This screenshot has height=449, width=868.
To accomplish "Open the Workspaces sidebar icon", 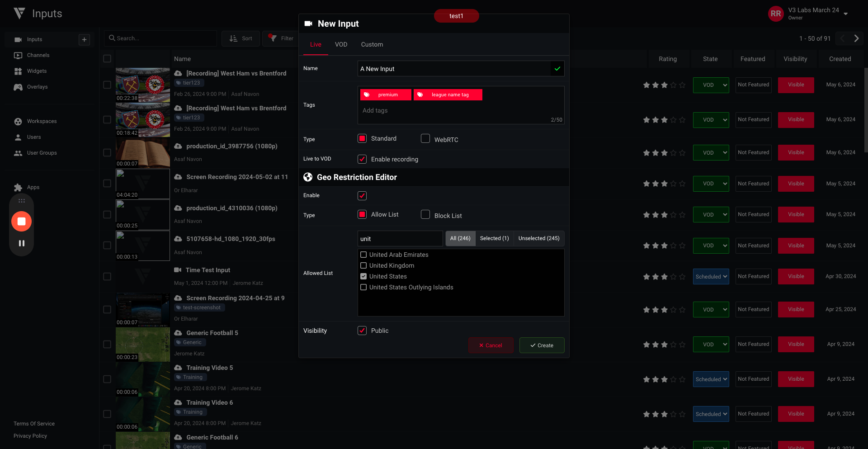I will point(18,122).
